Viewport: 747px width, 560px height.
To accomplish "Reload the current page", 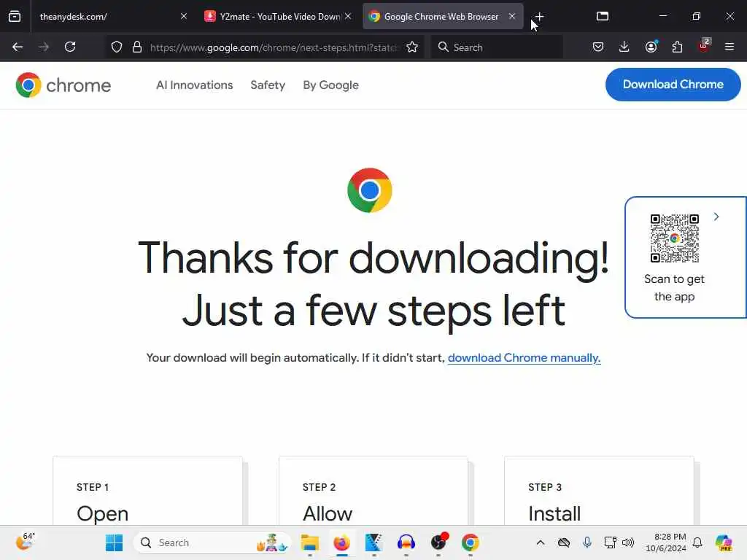I will click(x=70, y=47).
